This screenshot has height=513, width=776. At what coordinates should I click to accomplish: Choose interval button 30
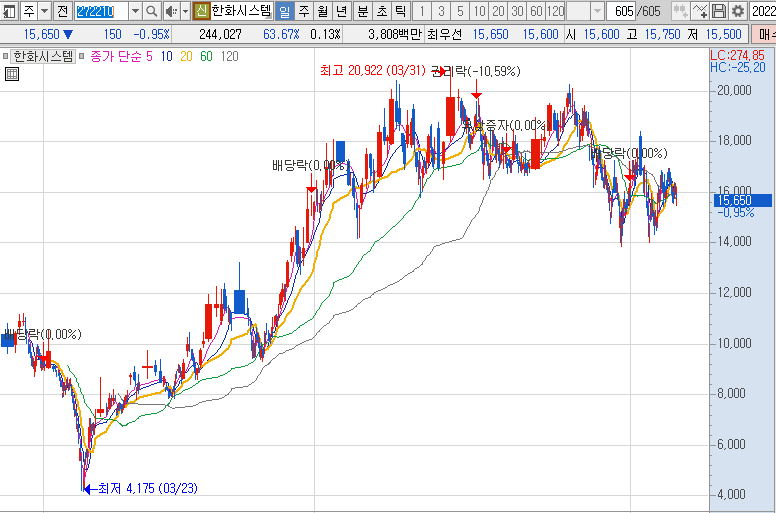click(517, 10)
